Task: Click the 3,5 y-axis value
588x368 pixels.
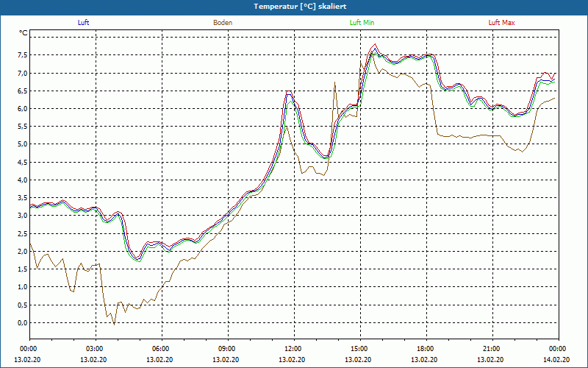Action: point(23,198)
